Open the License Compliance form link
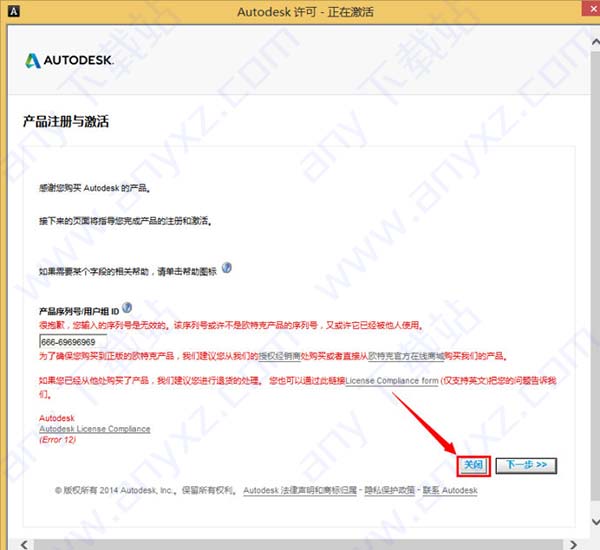The image size is (600, 550). [x=392, y=381]
